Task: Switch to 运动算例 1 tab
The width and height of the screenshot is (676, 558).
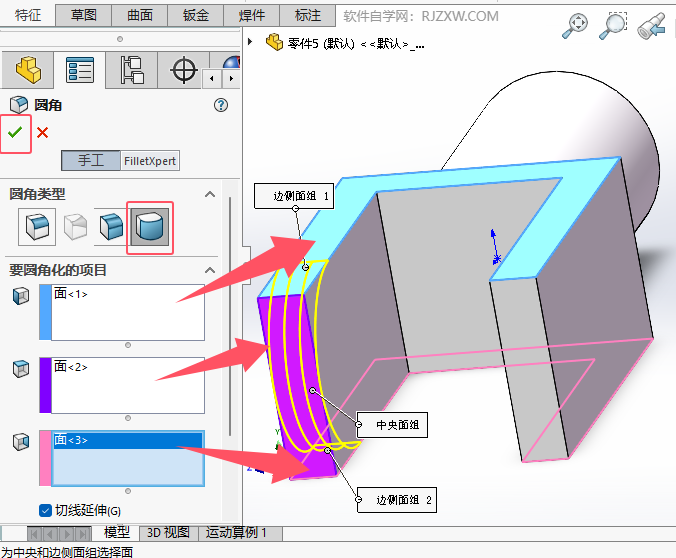Action: coord(240,533)
